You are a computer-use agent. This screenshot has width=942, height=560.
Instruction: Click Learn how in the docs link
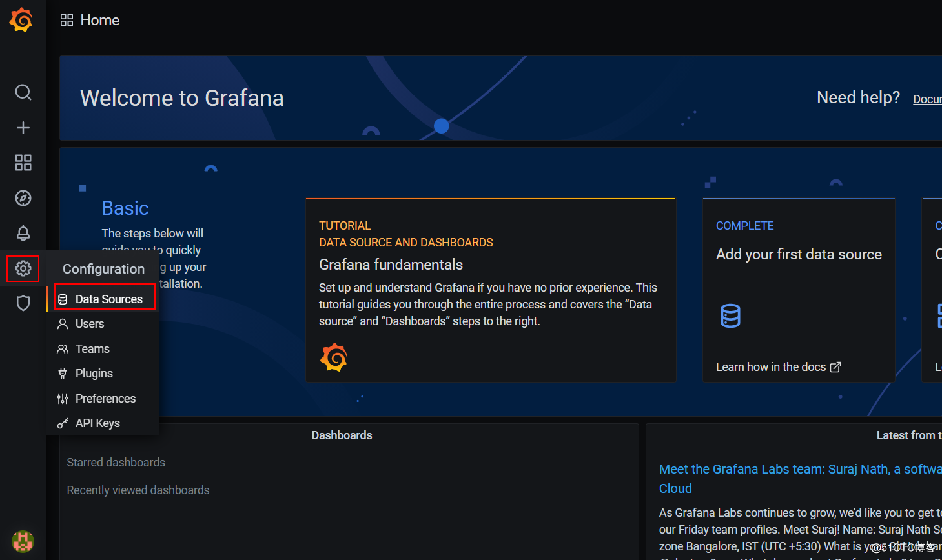click(778, 367)
